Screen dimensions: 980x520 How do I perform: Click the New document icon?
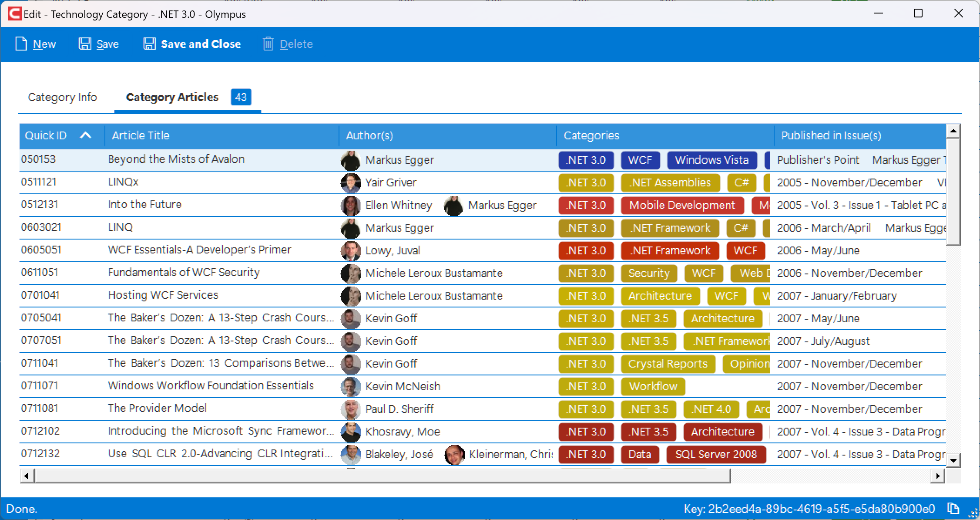21,44
